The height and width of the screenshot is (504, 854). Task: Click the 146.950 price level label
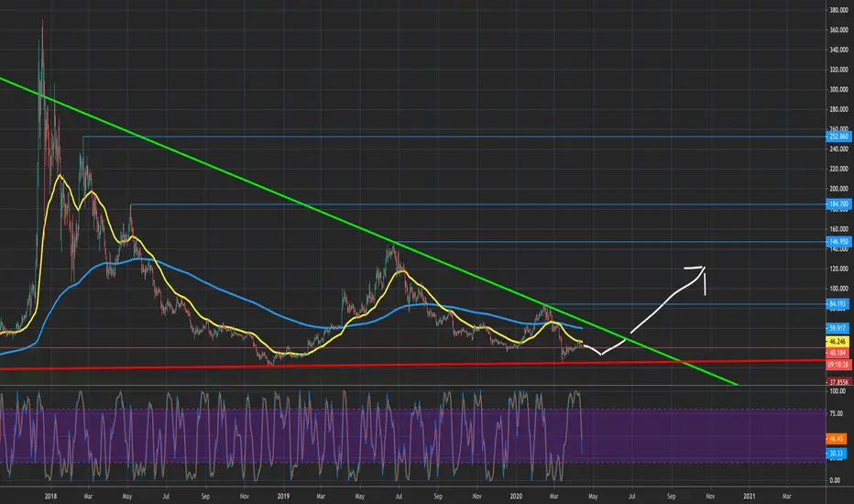[838, 241]
